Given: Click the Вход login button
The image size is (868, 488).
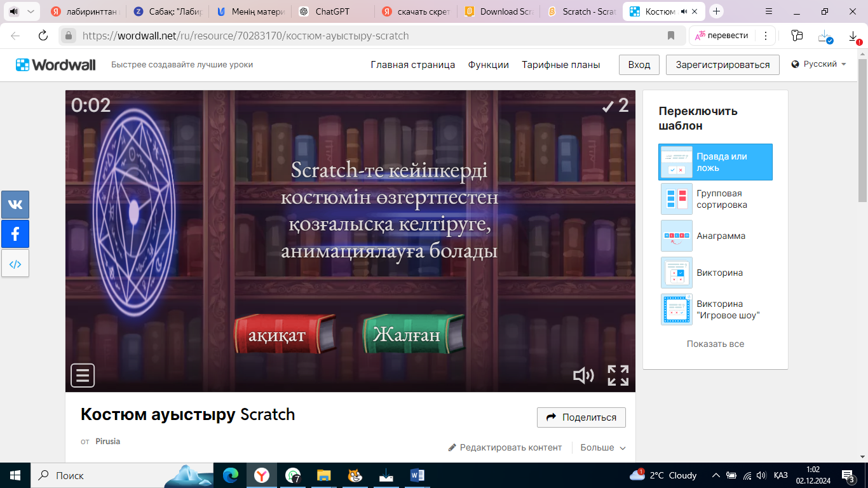Looking at the screenshot, I should coord(639,65).
